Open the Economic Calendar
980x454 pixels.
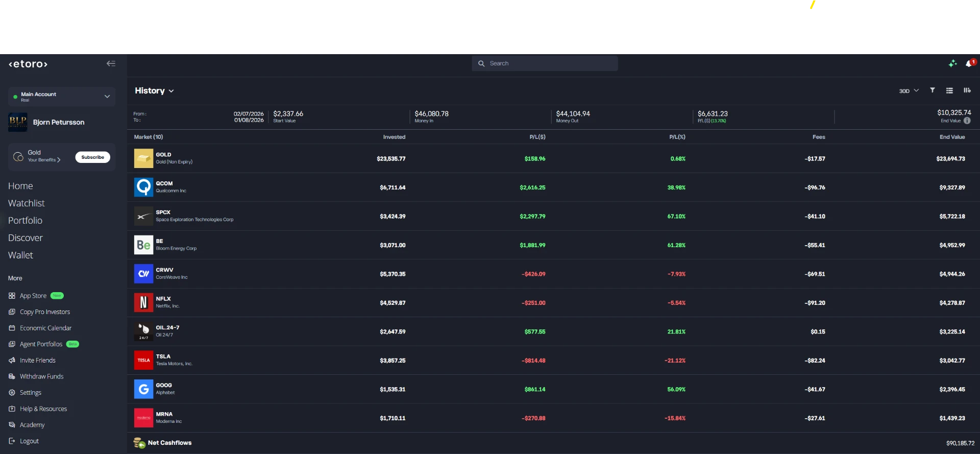(45, 328)
